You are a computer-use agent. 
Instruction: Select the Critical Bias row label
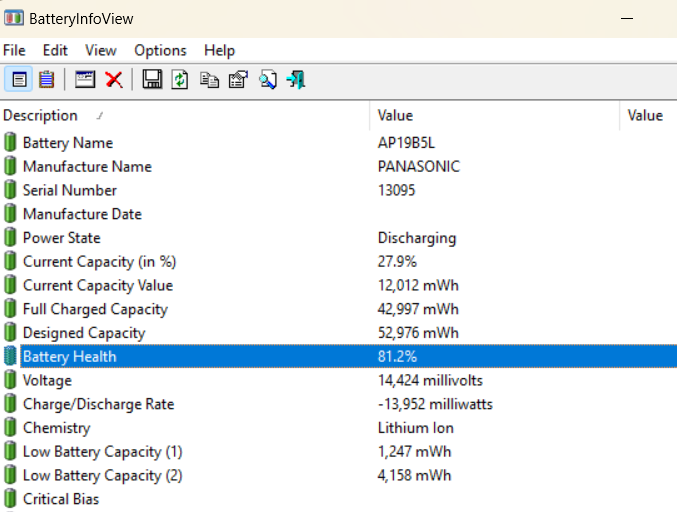click(x=61, y=499)
